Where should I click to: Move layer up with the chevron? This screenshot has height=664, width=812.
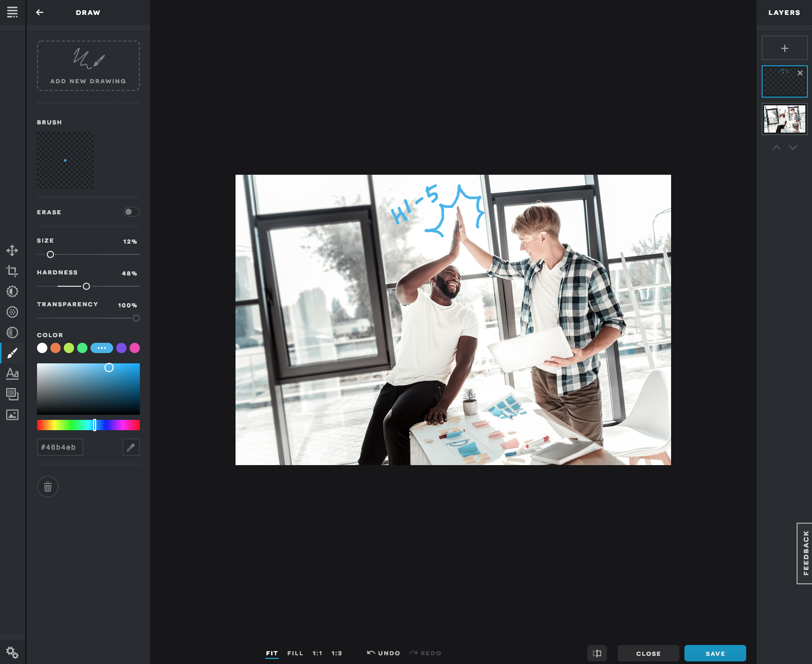(777, 147)
